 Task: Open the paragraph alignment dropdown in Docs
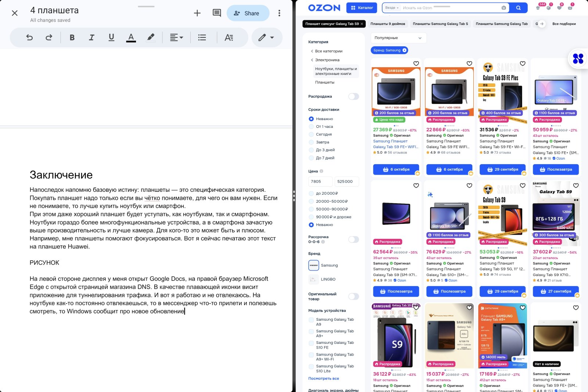pyautogui.click(x=176, y=37)
